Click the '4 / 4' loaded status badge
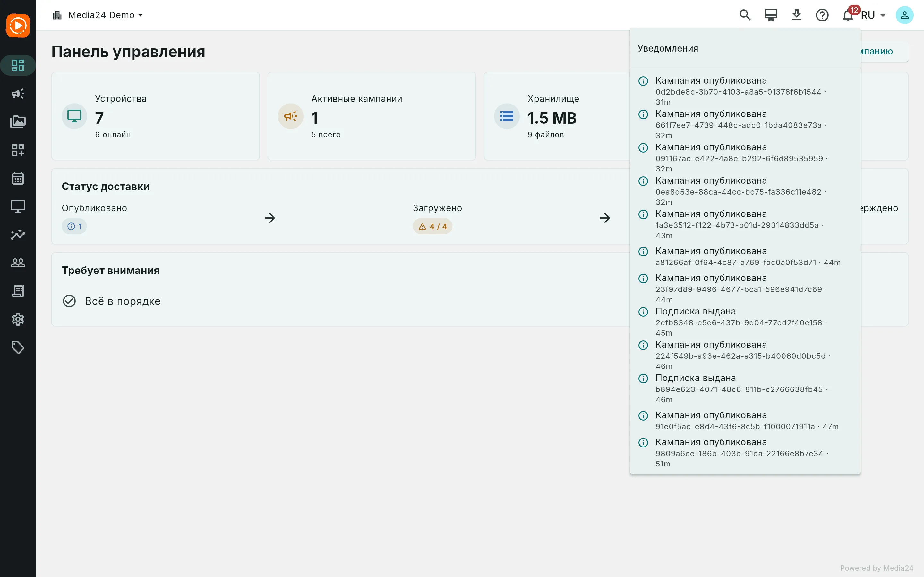Viewport: 924px width, 577px height. pos(432,226)
